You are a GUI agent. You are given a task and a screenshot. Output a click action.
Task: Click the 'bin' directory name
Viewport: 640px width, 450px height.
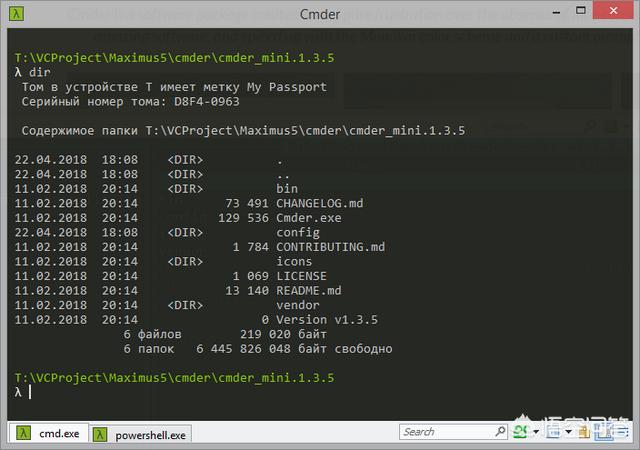(x=287, y=188)
